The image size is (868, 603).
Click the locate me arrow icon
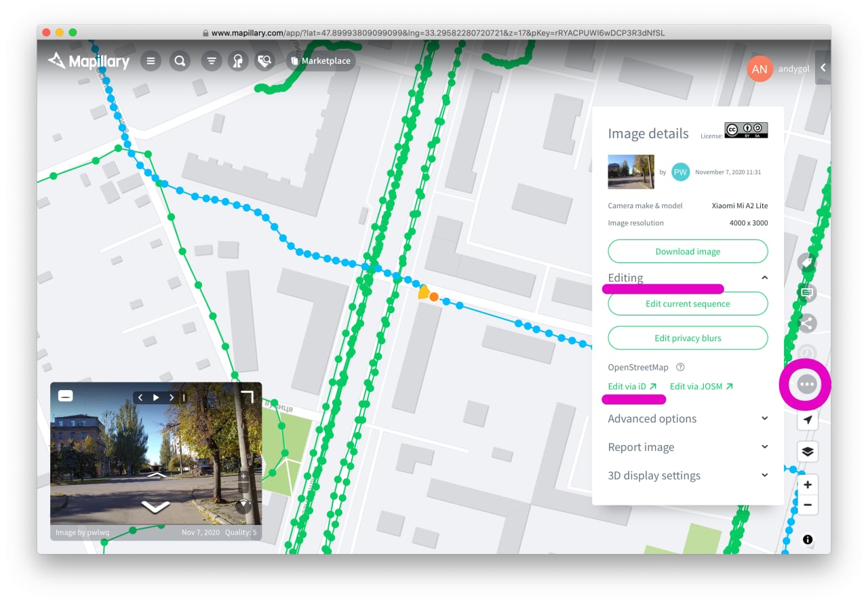click(808, 420)
